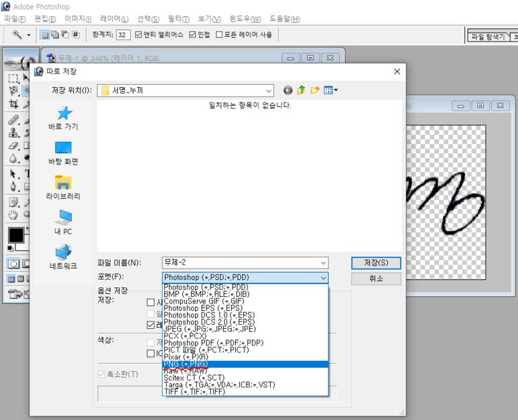Choose TIFF (*.TIF;*.TIFF) format
Viewport: 518px width, 420px height.
click(245, 392)
